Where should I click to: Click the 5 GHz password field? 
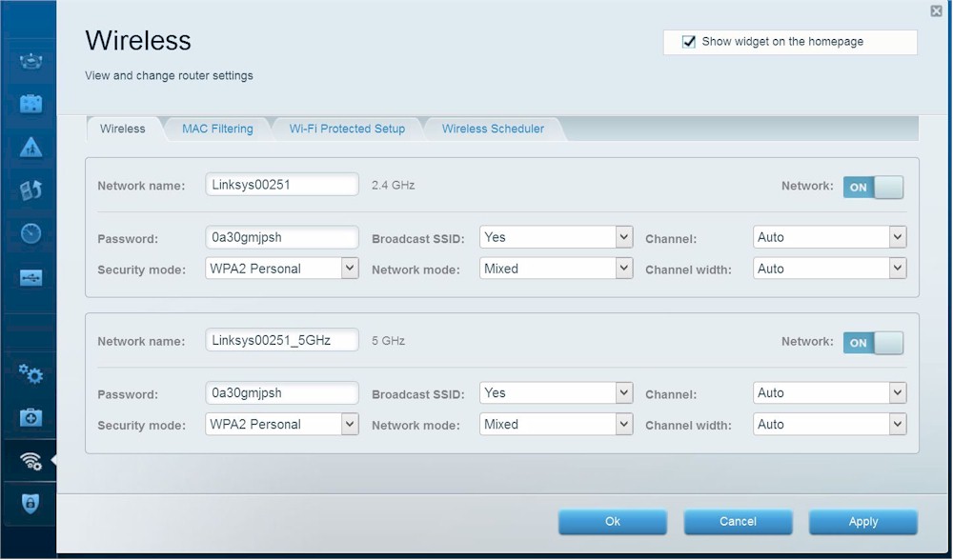point(282,392)
